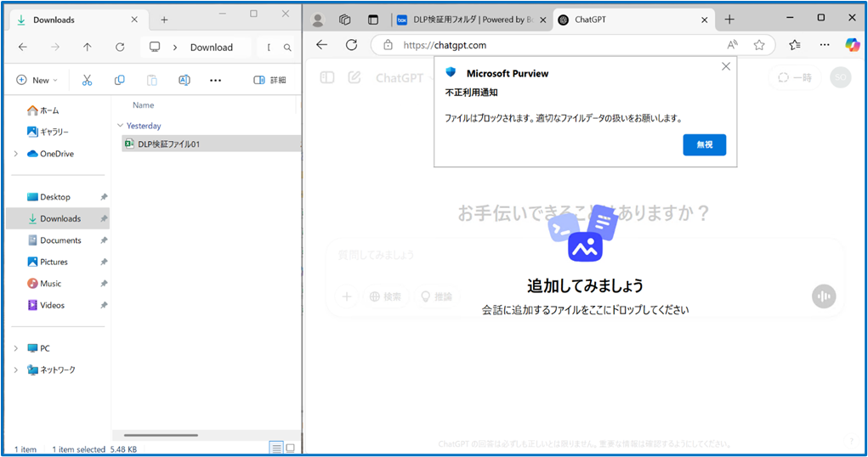Close the ChatGPT browser tab

click(x=704, y=20)
